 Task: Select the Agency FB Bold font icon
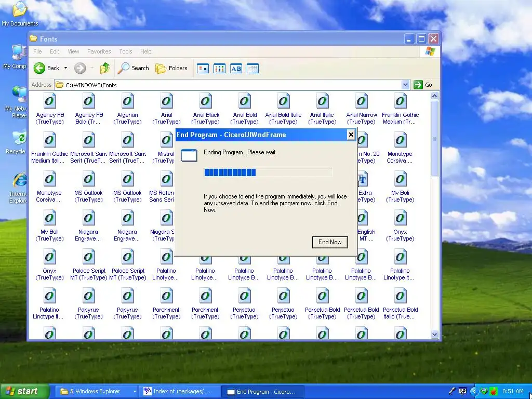point(88,109)
